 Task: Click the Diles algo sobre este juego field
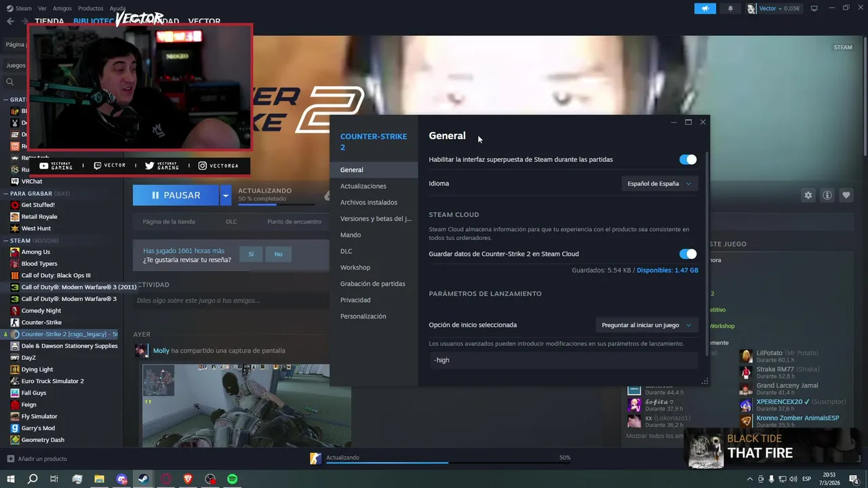232,300
